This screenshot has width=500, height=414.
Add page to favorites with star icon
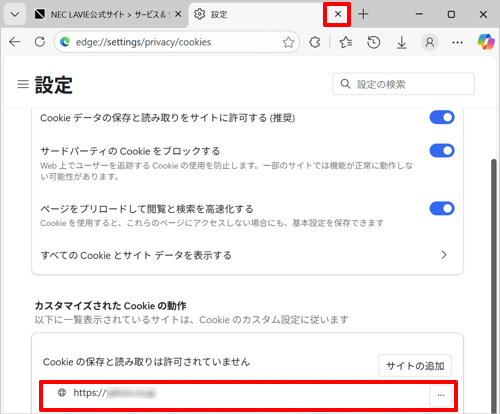(x=288, y=42)
